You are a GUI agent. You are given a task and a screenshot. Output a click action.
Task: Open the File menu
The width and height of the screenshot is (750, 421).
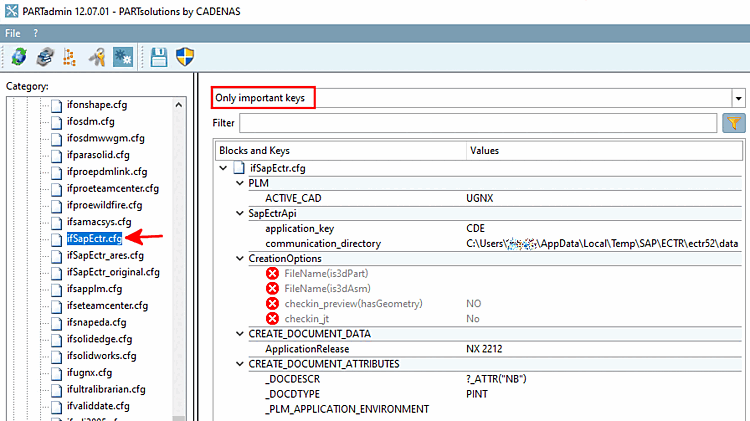(12, 33)
